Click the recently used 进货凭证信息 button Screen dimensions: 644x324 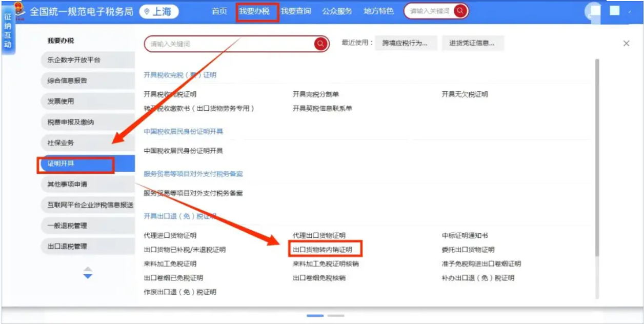[x=472, y=44]
